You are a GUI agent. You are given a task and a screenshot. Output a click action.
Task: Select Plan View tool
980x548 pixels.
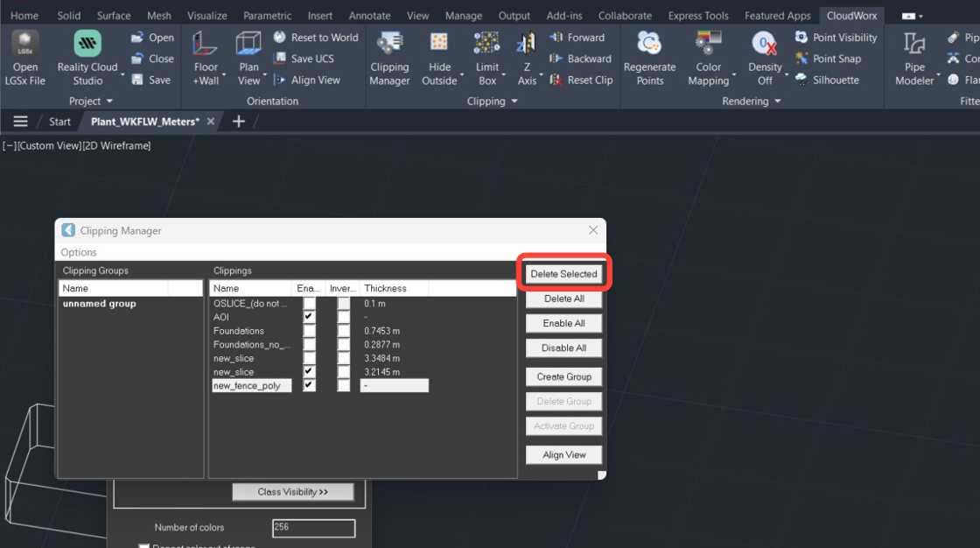pos(248,58)
